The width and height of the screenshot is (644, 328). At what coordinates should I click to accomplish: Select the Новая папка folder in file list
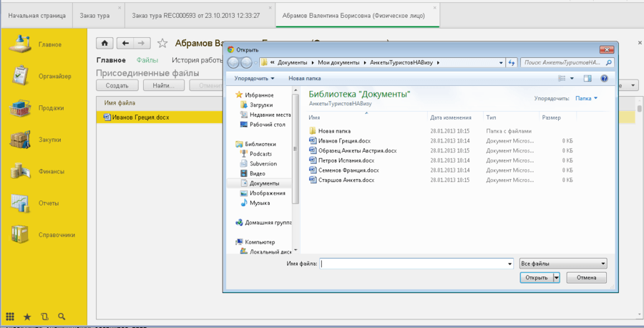point(330,131)
